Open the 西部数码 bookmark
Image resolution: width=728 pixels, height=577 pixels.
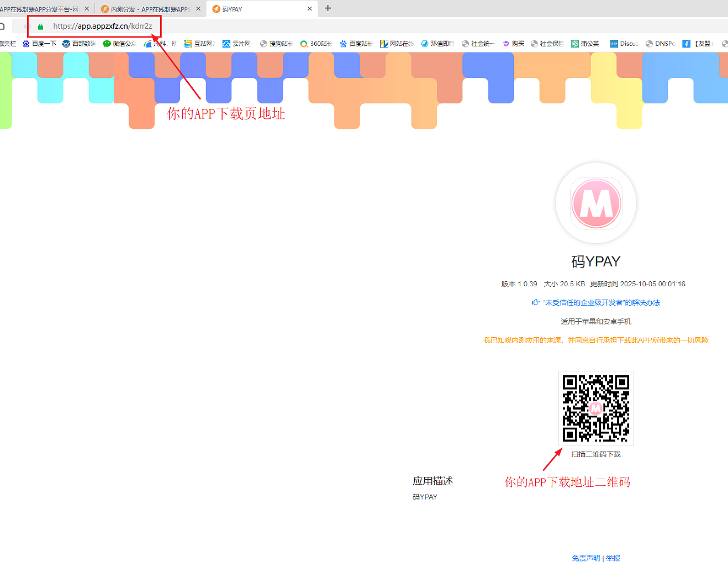tap(79, 44)
